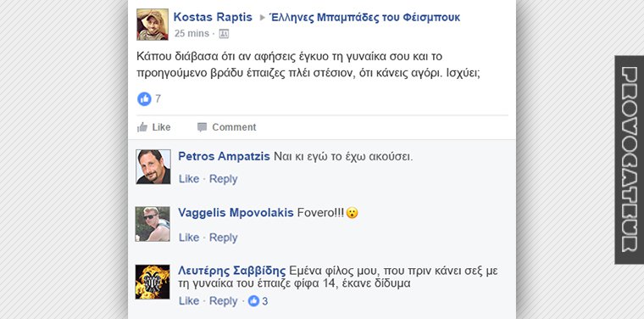Click the surprised emoji in Vaggelis comment

point(352,213)
